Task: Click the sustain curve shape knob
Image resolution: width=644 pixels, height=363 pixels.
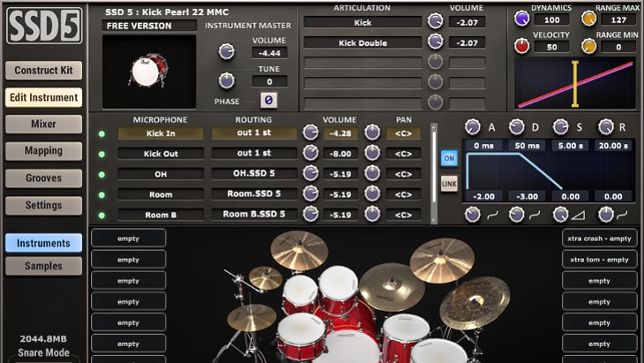Action: tap(560, 215)
